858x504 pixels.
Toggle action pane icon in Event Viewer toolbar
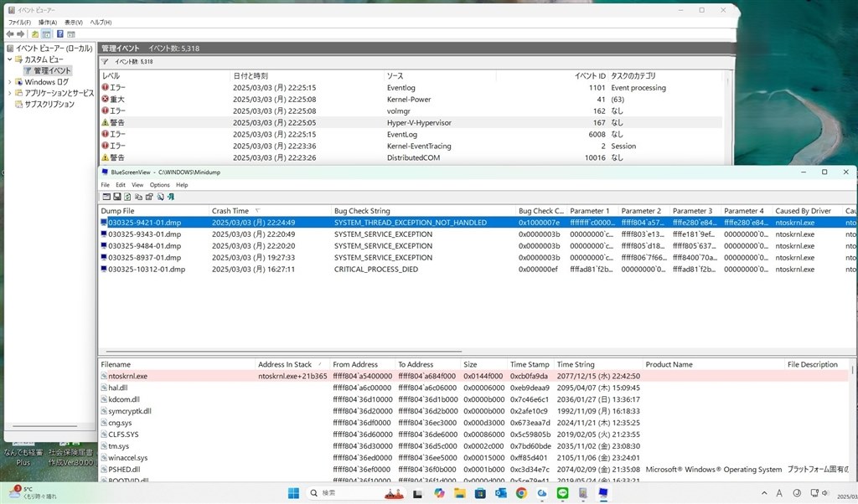(71, 33)
